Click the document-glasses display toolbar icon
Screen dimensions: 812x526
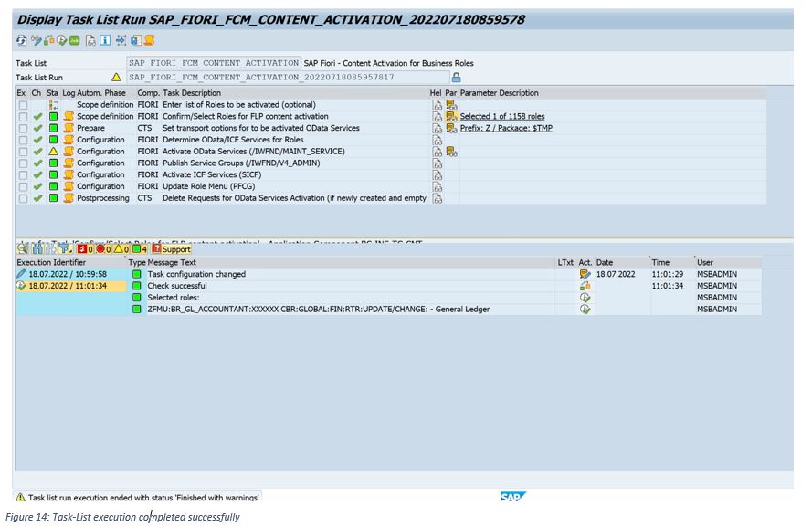(x=90, y=40)
